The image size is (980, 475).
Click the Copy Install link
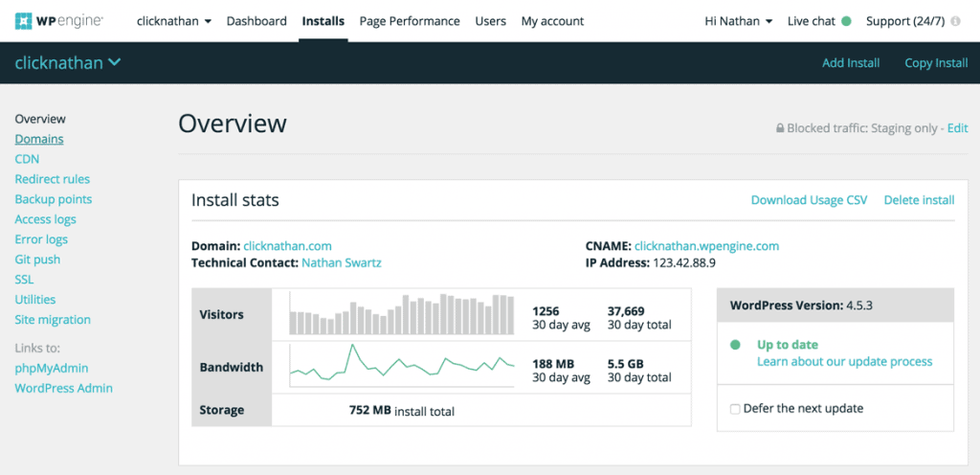click(936, 63)
